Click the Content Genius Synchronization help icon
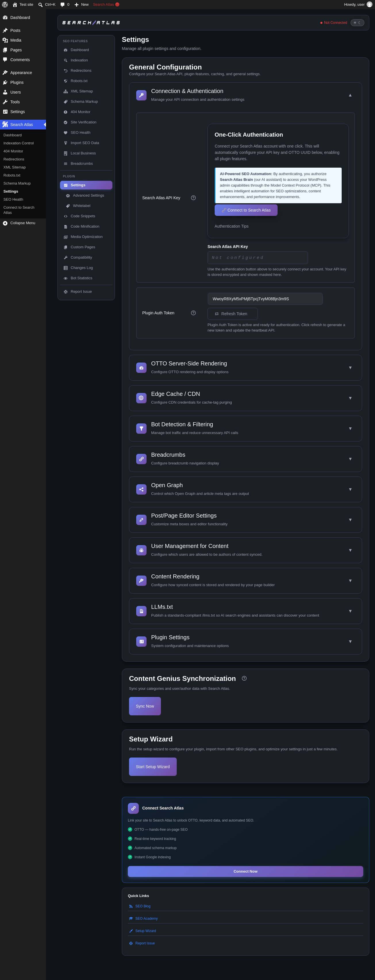 245,678
